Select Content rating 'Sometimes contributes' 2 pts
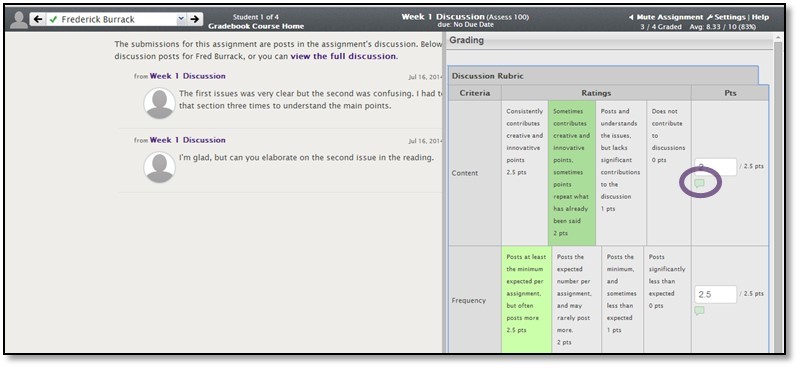 tap(572, 173)
